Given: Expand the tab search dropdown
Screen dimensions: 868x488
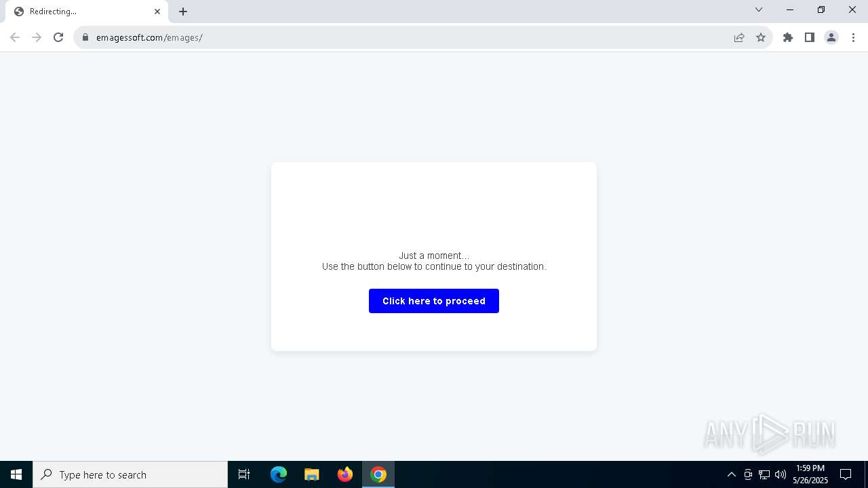Looking at the screenshot, I should click(759, 9).
